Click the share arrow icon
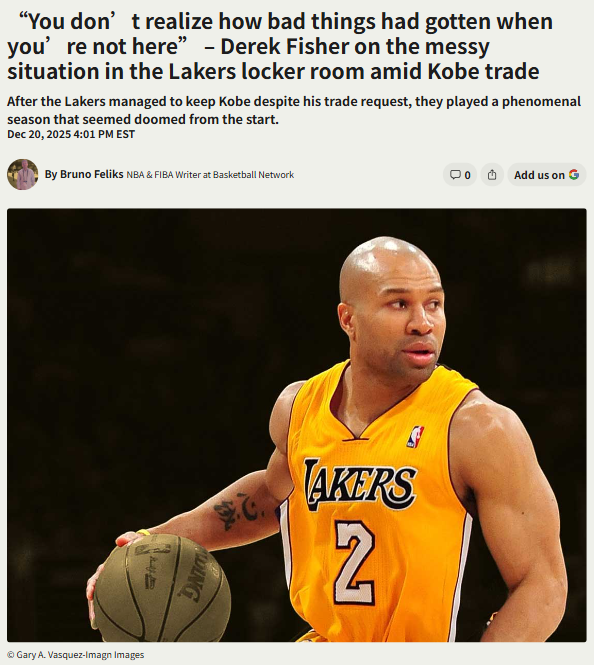Viewport: 594px width, 665px height. (x=492, y=175)
